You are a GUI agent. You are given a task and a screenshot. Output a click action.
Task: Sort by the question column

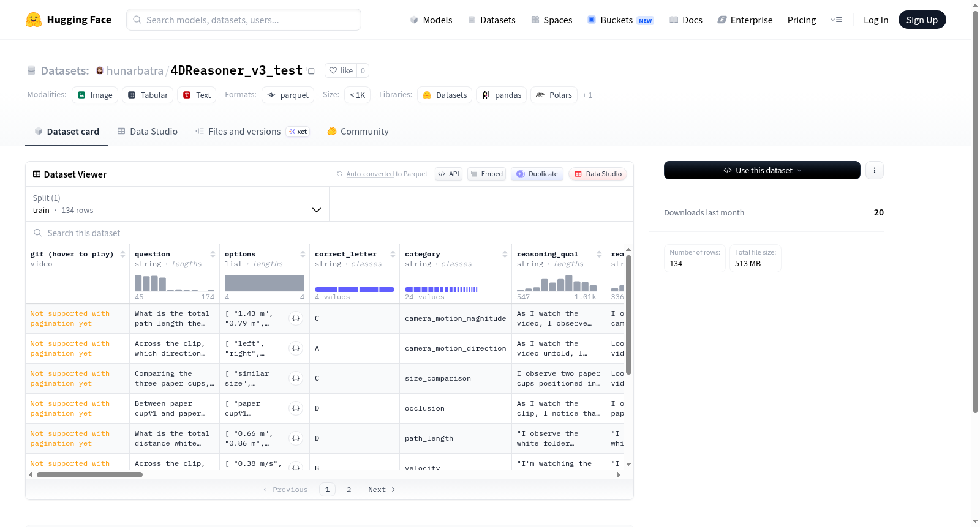[213, 254]
